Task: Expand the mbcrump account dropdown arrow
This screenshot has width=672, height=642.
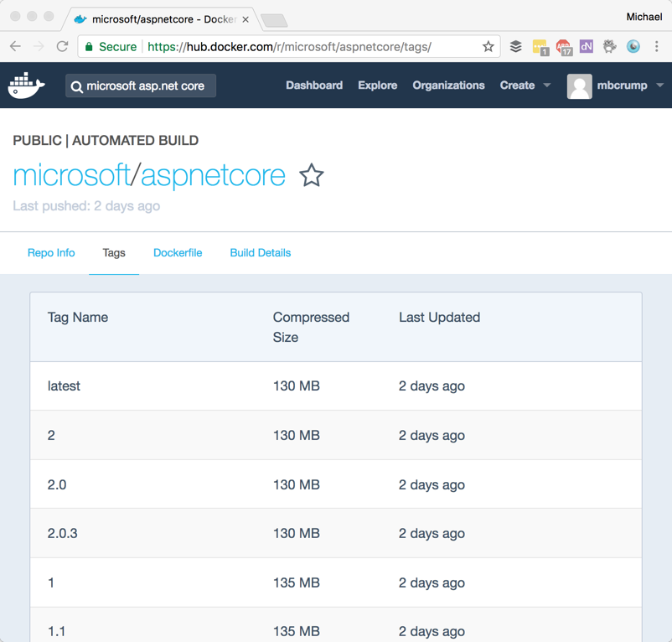Action: [x=660, y=85]
